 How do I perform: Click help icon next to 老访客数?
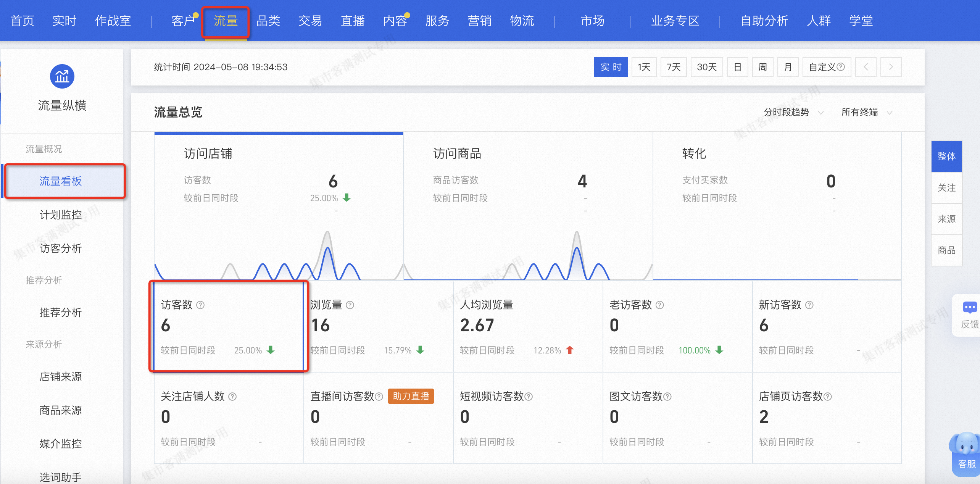[660, 305]
